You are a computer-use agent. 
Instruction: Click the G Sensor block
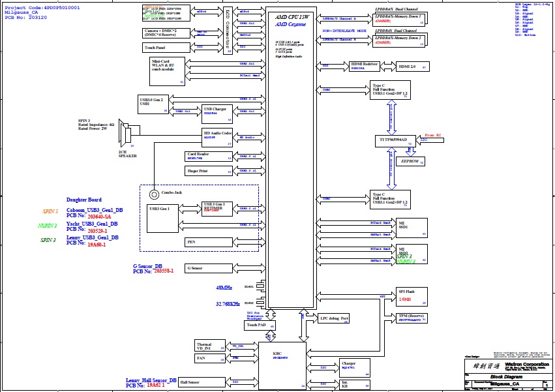209,268
